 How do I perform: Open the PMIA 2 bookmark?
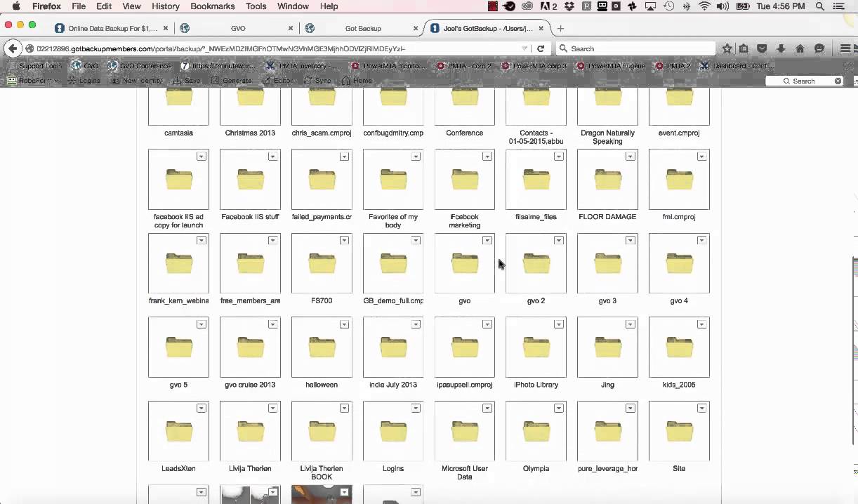(673, 66)
